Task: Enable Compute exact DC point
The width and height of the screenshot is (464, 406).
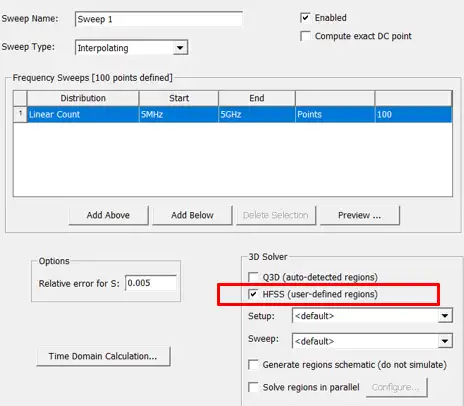Action: 305,36
